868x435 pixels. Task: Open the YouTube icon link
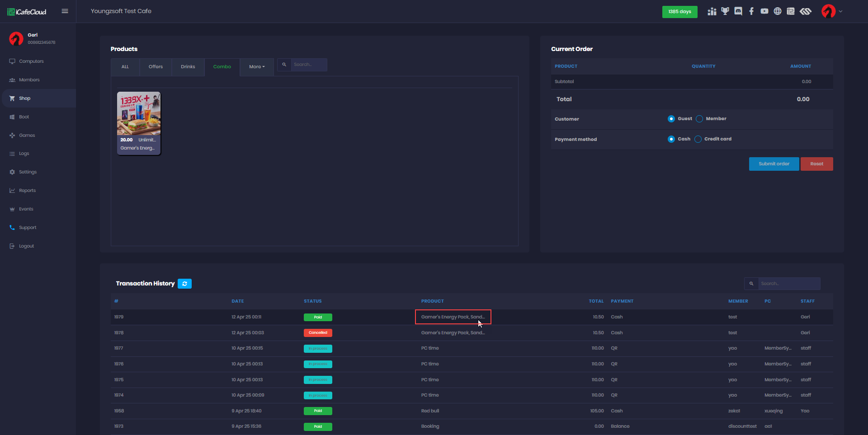point(764,11)
